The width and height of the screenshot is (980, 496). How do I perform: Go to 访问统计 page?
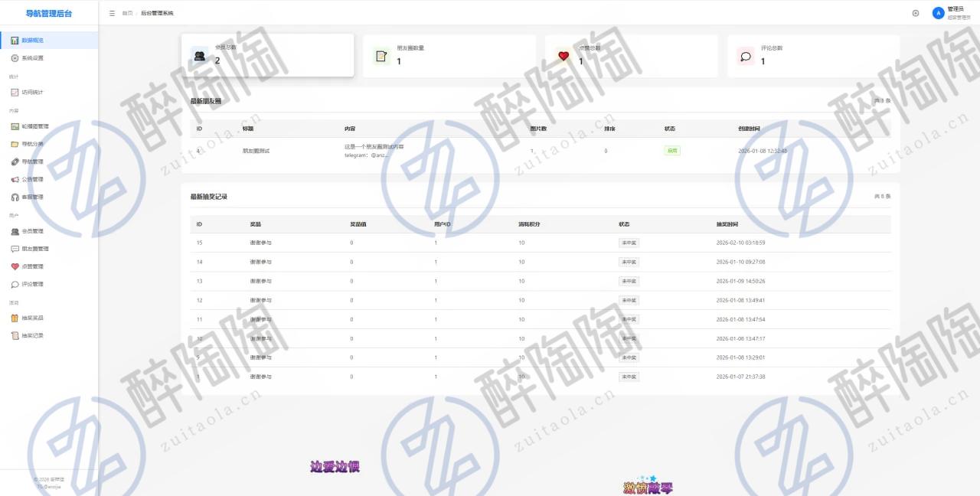coord(32,93)
